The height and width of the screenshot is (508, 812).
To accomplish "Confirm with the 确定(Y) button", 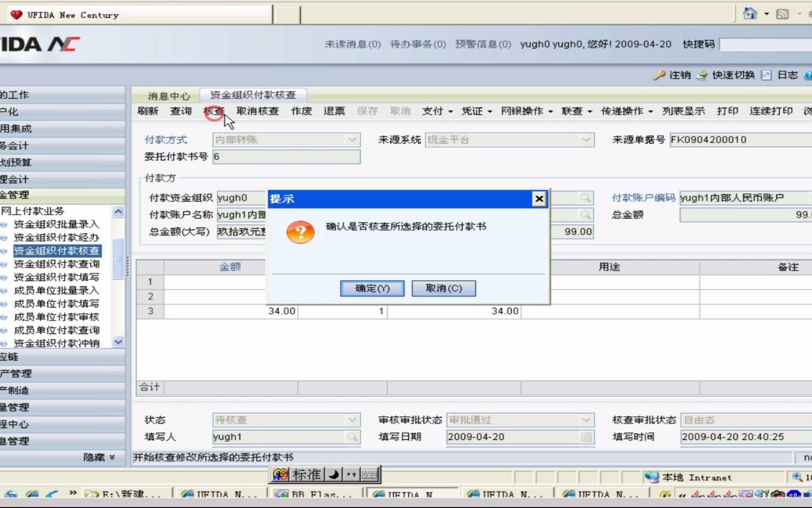I will click(372, 288).
